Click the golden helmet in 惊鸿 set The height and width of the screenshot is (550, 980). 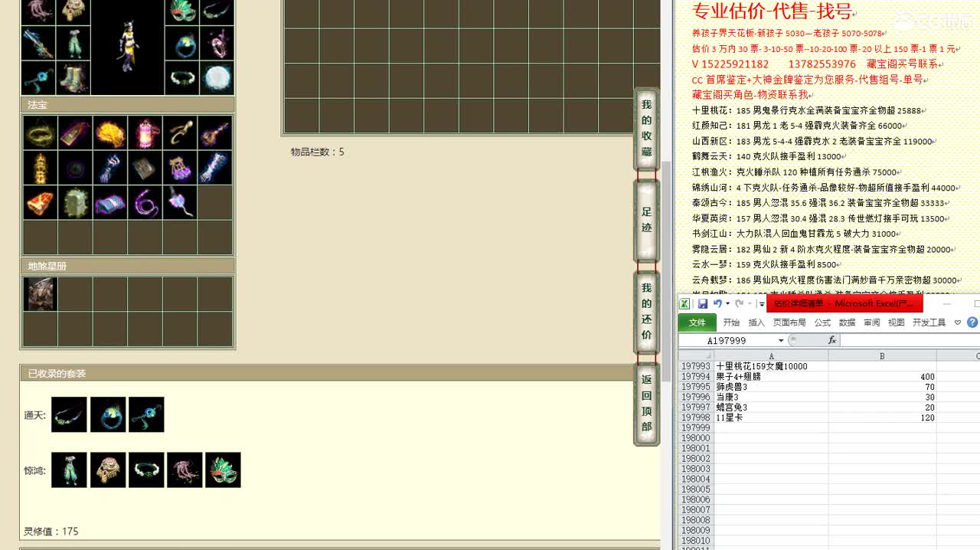108,470
